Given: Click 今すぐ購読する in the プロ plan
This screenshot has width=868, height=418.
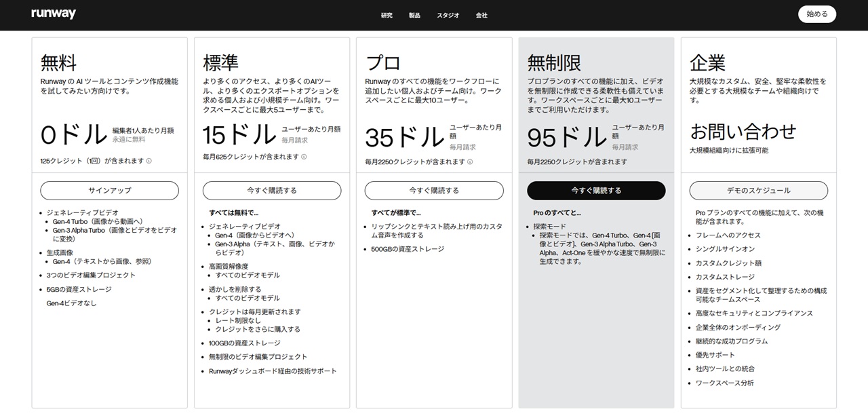Looking at the screenshot, I should pyautogui.click(x=434, y=191).
